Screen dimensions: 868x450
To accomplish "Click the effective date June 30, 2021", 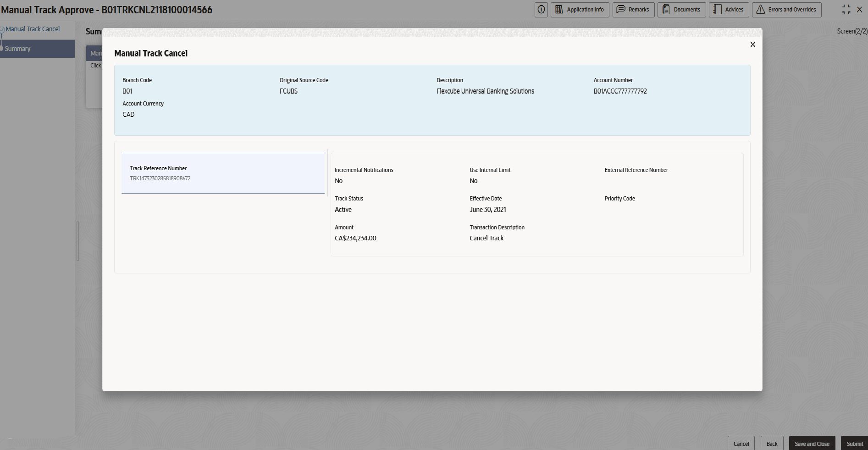I will pyautogui.click(x=488, y=210).
